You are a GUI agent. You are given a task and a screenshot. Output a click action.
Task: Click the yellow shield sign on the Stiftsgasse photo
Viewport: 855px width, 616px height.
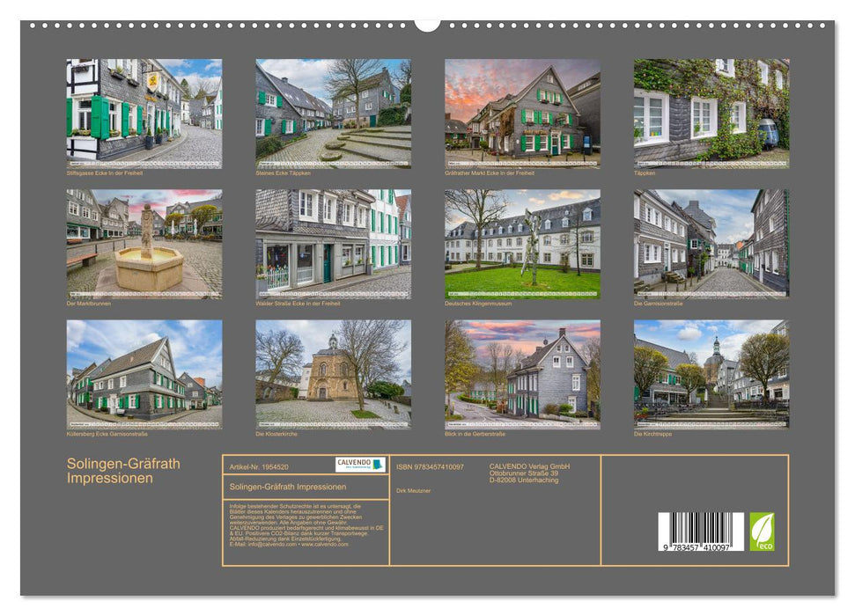click(x=153, y=81)
